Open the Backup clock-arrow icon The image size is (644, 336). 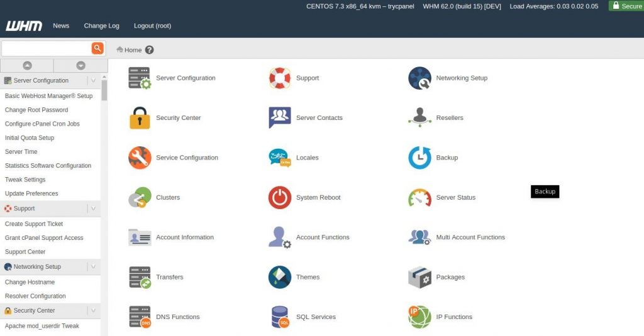419,158
